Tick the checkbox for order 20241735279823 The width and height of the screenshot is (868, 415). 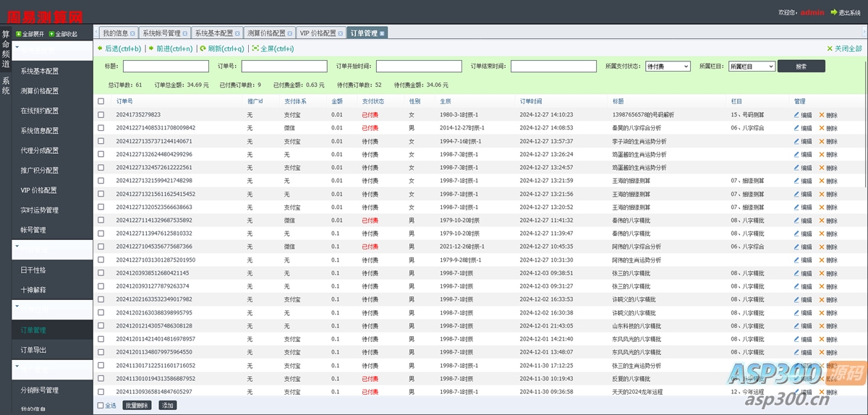101,114
